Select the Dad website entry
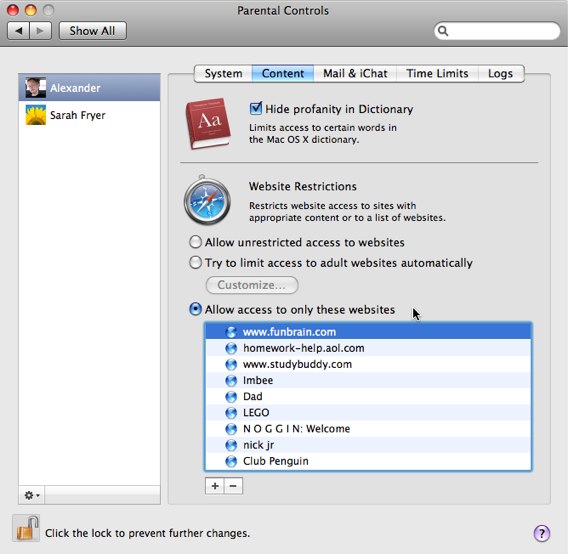568x554 pixels. (x=368, y=396)
